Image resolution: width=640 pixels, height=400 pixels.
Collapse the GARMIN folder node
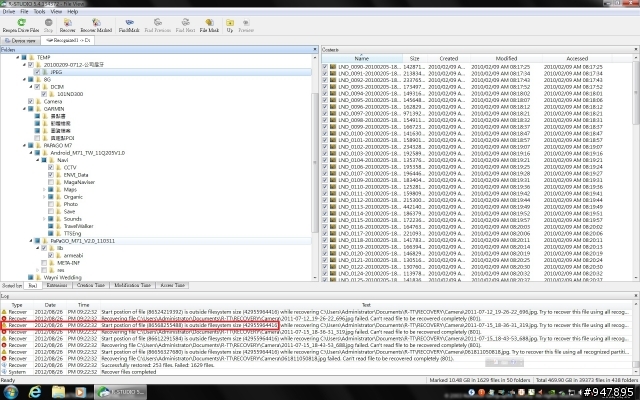tap(24, 109)
